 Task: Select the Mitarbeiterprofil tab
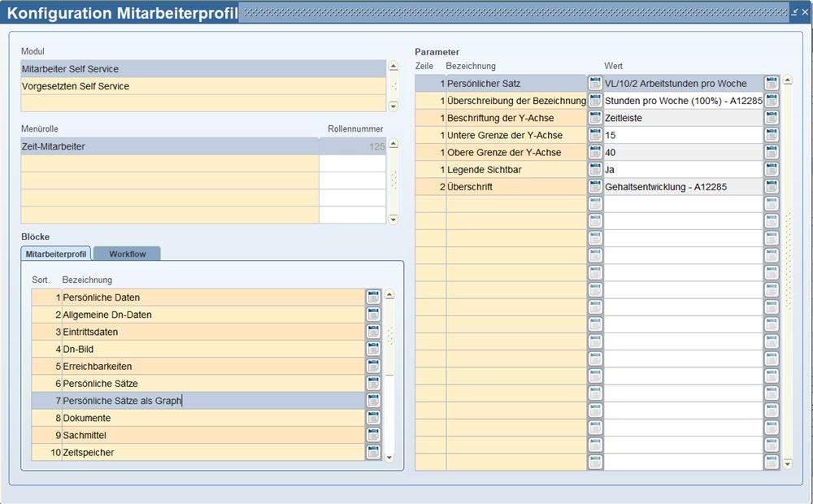56,254
